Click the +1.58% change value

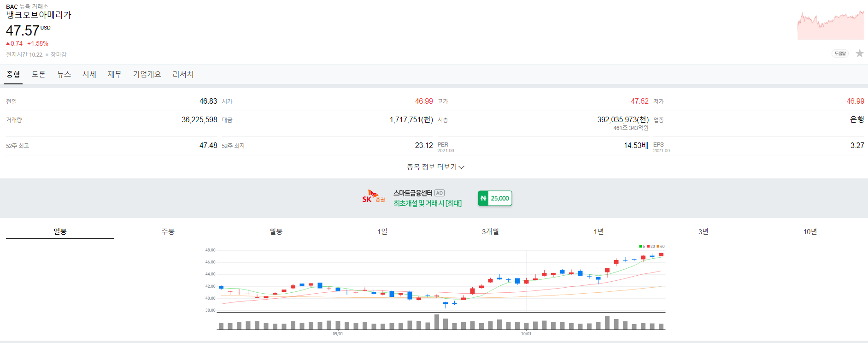tap(38, 43)
